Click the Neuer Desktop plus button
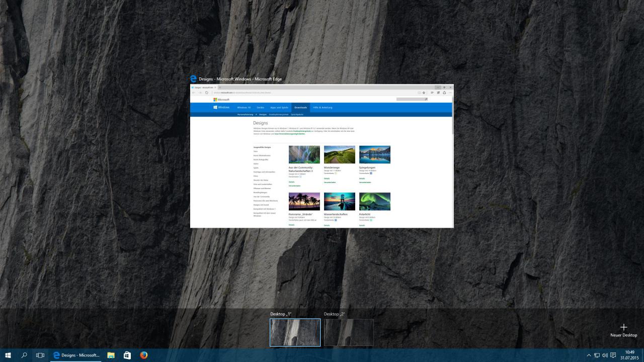The height and width of the screenshot is (362, 644). coord(624,330)
